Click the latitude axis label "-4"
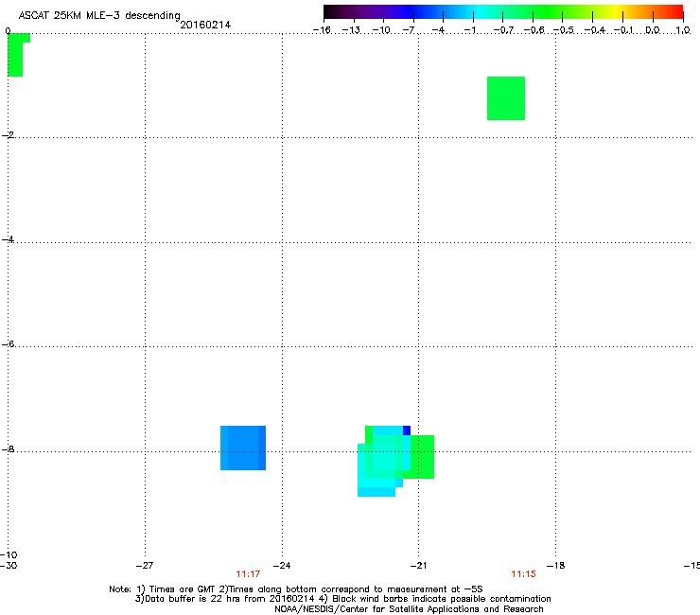Screen dimensions: 700x615 8,239
